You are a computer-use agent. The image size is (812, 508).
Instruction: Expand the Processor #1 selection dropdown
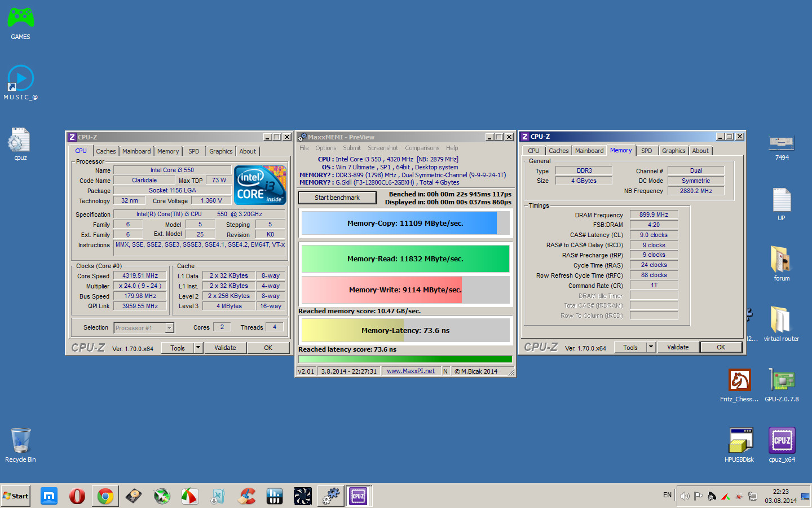click(x=169, y=328)
